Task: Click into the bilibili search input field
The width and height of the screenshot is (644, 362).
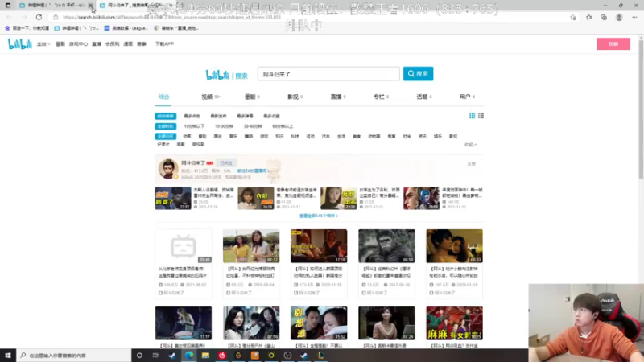Action: (x=328, y=74)
